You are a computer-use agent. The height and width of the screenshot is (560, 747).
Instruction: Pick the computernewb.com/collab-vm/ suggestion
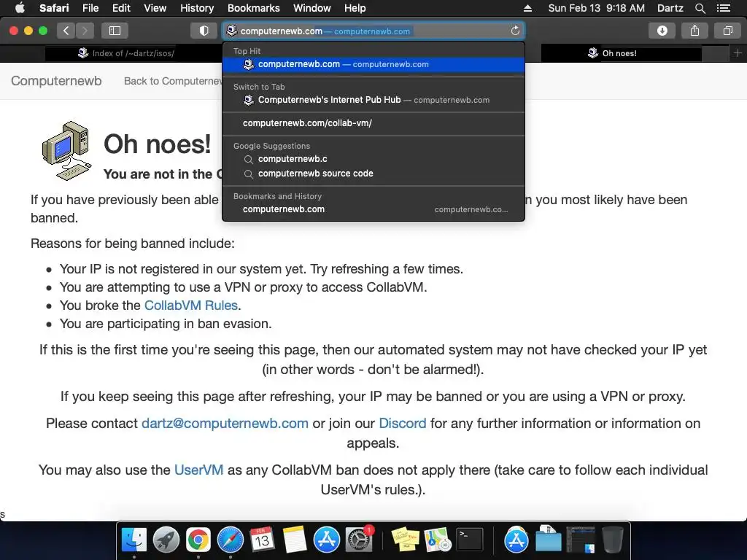pyautogui.click(x=373, y=123)
